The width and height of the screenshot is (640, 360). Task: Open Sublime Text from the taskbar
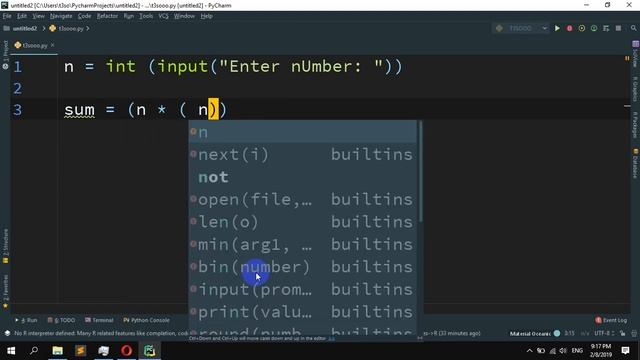(x=80, y=351)
